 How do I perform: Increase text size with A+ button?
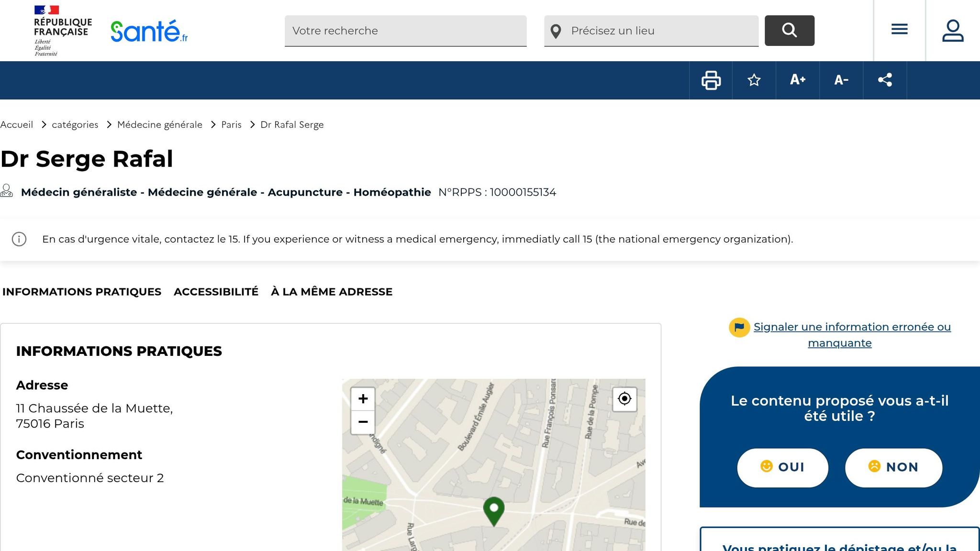point(798,80)
